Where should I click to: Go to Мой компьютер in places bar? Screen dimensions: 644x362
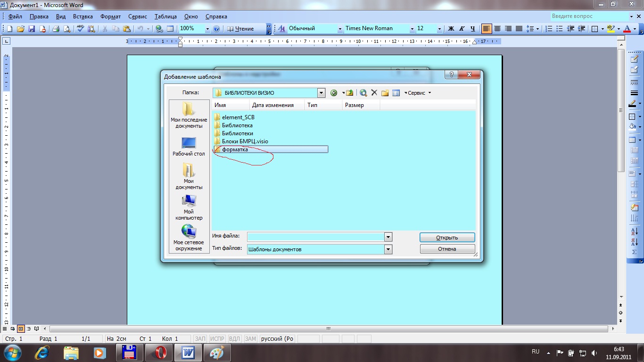click(x=189, y=207)
